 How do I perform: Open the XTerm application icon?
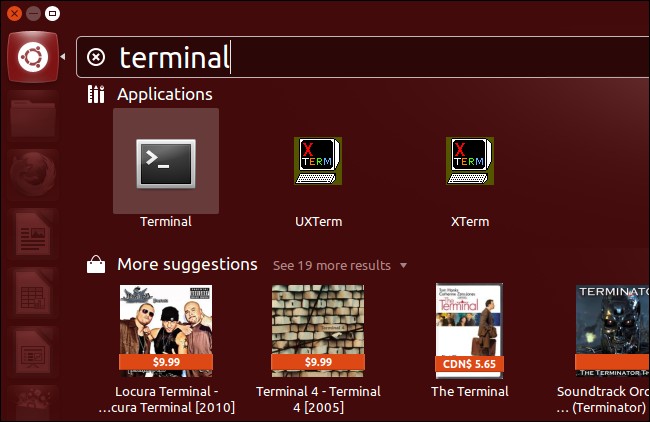coord(470,161)
